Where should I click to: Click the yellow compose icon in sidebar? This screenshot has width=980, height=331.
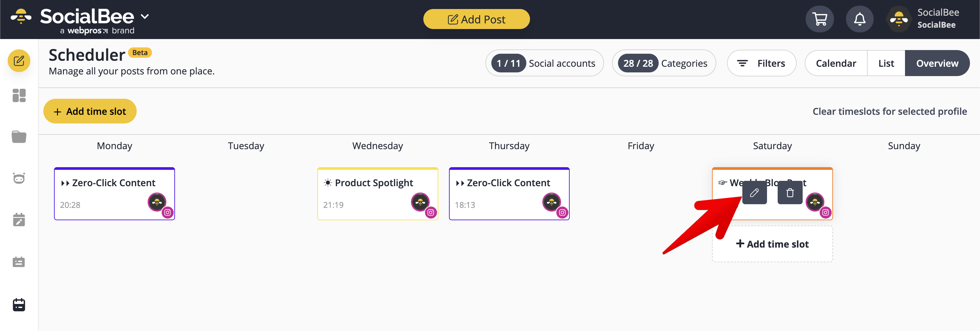pyautogui.click(x=19, y=61)
